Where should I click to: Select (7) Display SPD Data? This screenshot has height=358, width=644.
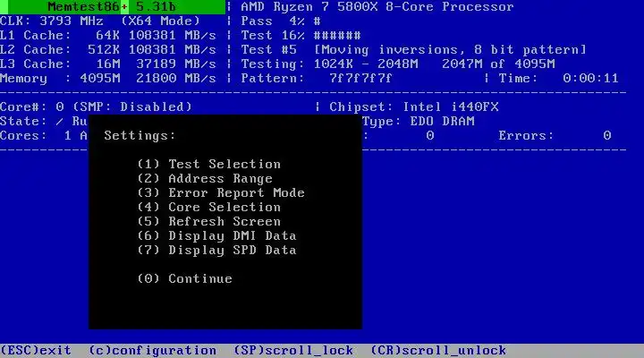216,251
